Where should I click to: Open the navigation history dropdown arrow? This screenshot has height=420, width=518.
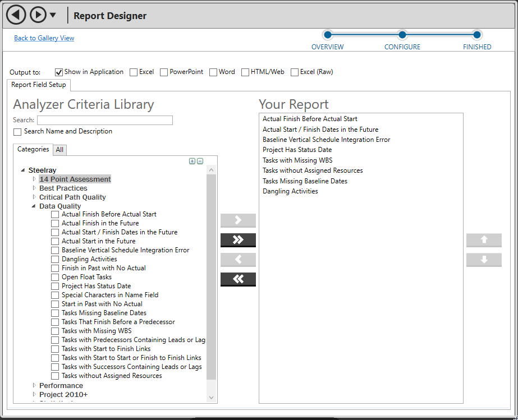[x=53, y=16]
